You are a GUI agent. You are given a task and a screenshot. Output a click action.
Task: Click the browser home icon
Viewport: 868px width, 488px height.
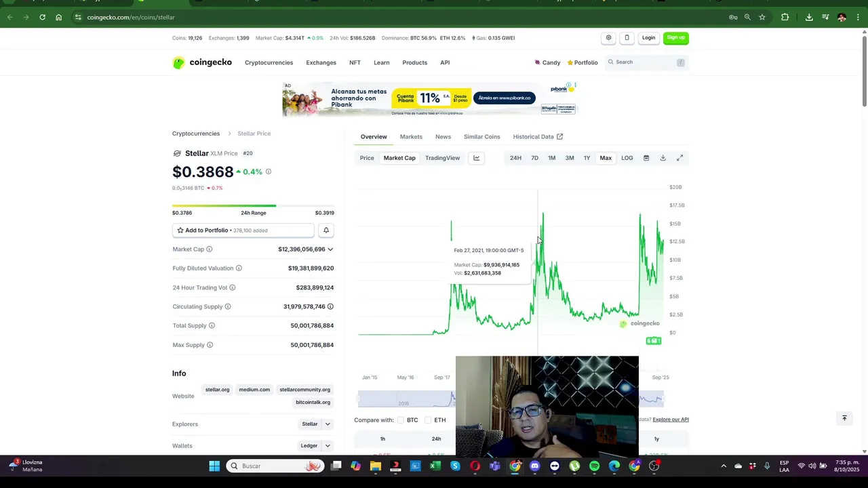59,17
